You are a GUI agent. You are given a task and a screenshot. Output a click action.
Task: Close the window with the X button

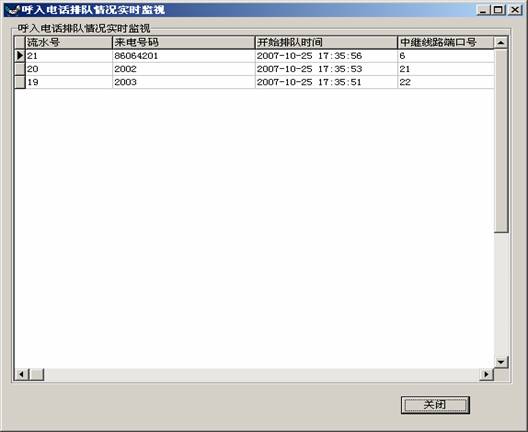(x=515, y=10)
